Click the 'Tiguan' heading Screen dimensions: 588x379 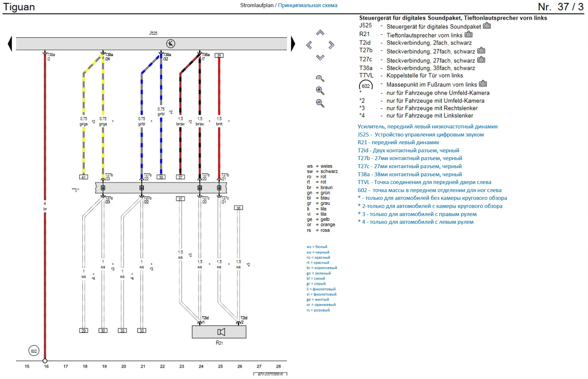tap(19, 7)
